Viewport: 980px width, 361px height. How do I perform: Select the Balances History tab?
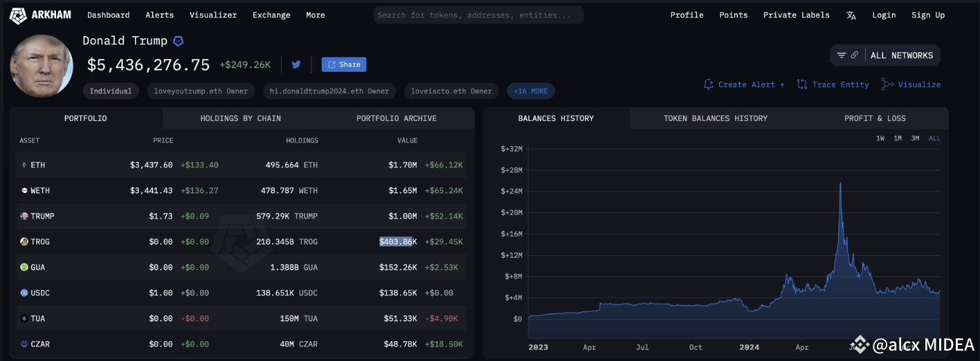(x=556, y=118)
